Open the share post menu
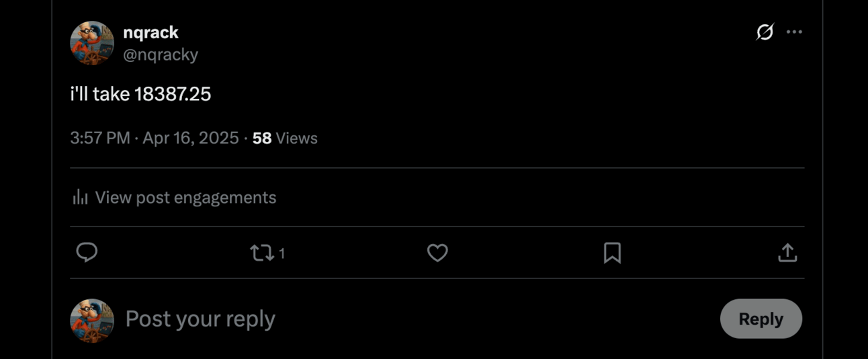The width and height of the screenshot is (868, 359). coord(787,253)
